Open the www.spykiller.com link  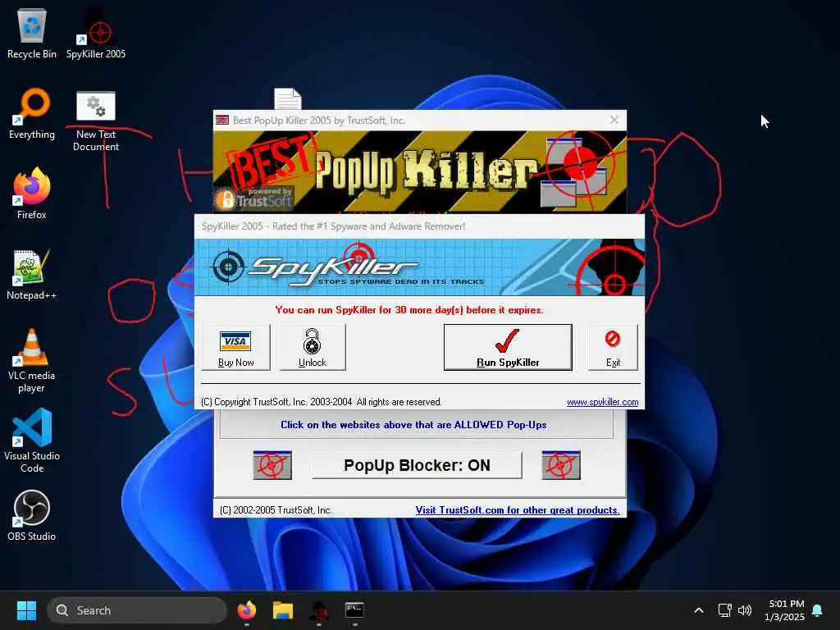coord(603,402)
